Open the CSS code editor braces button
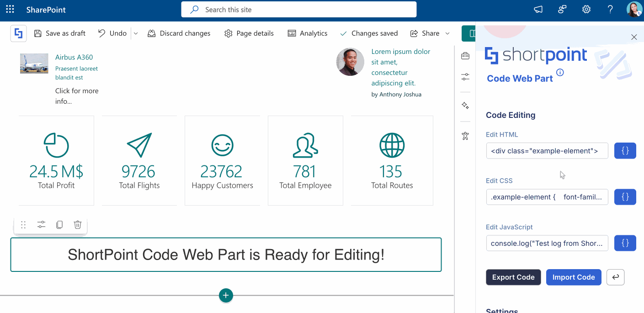Screen dimensions: 644x313 click(625, 197)
